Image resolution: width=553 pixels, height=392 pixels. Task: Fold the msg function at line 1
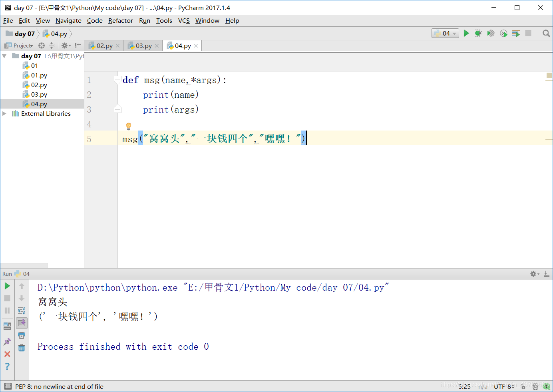click(117, 80)
